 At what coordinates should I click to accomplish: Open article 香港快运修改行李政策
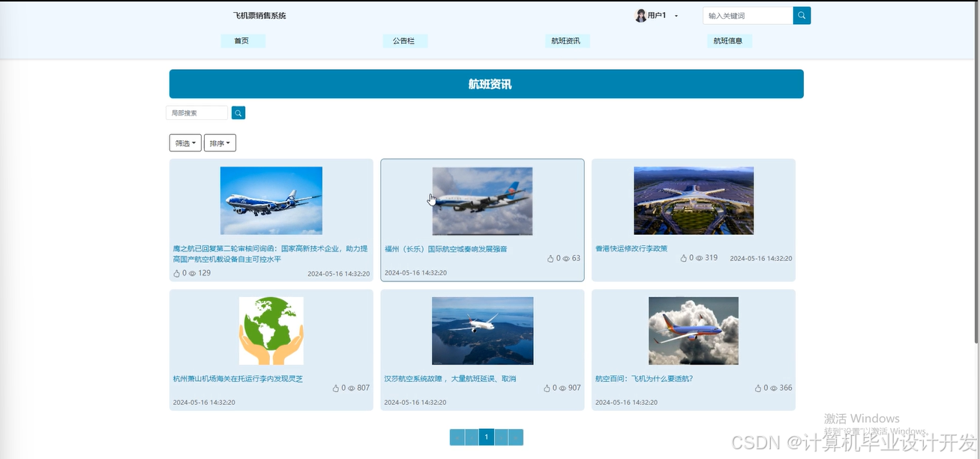[x=631, y=248]
